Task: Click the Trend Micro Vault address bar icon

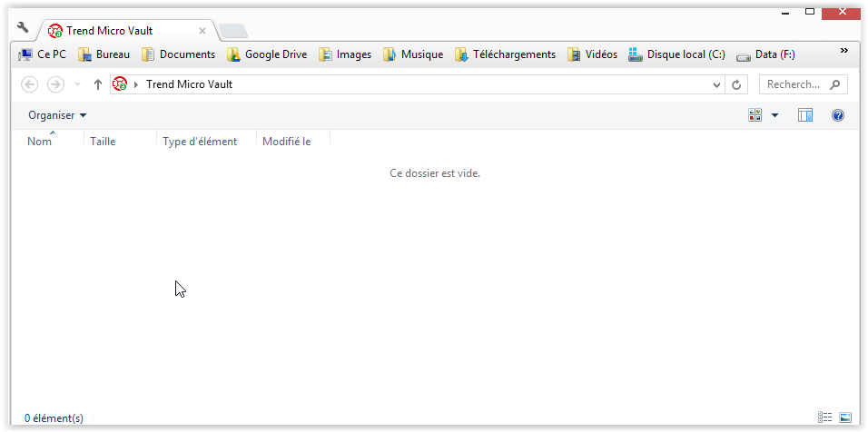Action: point(120,84)
